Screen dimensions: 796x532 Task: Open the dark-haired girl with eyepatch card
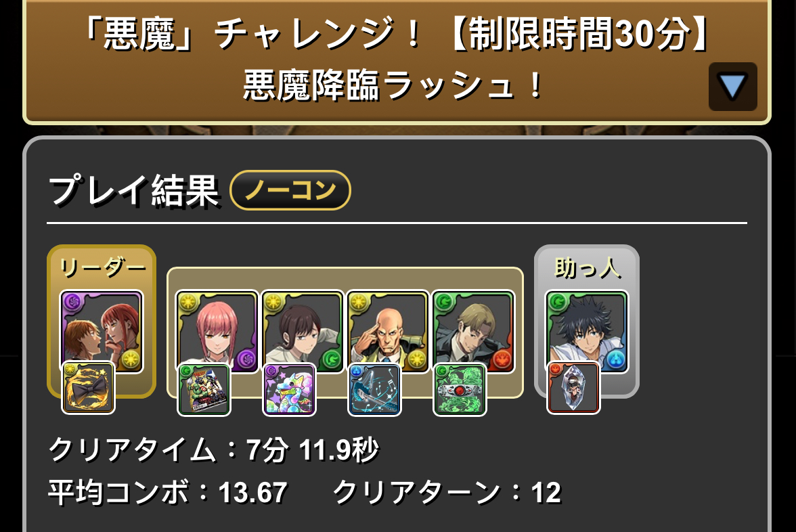coord(303,331)
